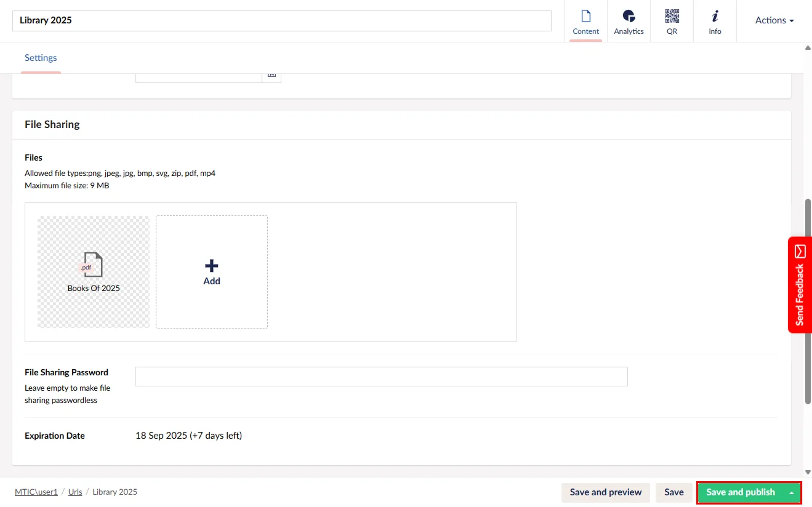
Task: Open the Send Feedback side panel
Action: pos(800,294)
